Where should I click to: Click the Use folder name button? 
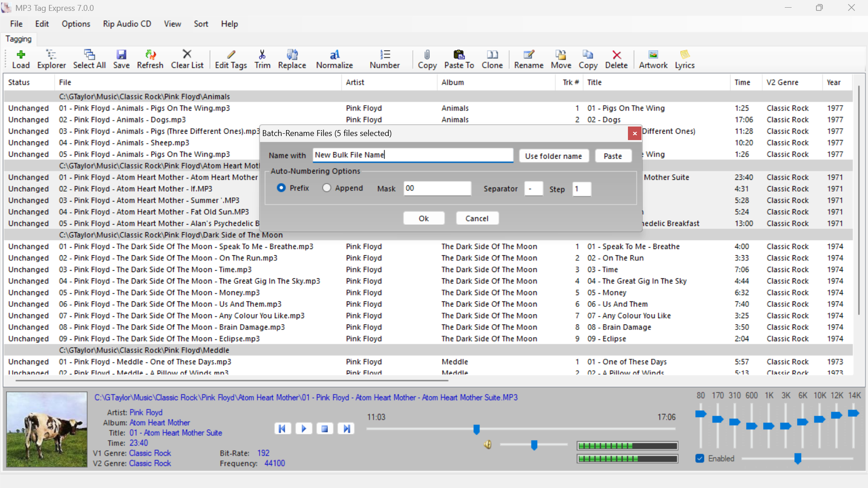pos(553,156)
